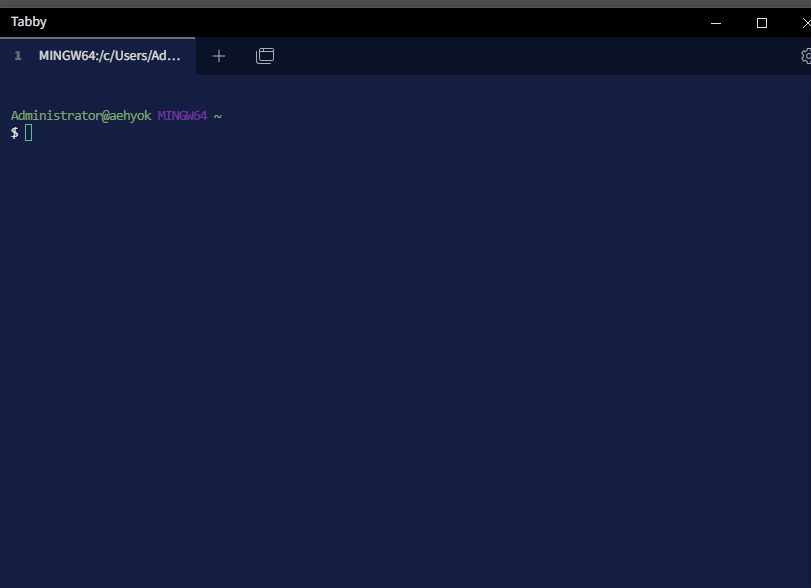
Task: Select the MINGW64:/c/Users/Ad... tab
Action: (98, 56)
